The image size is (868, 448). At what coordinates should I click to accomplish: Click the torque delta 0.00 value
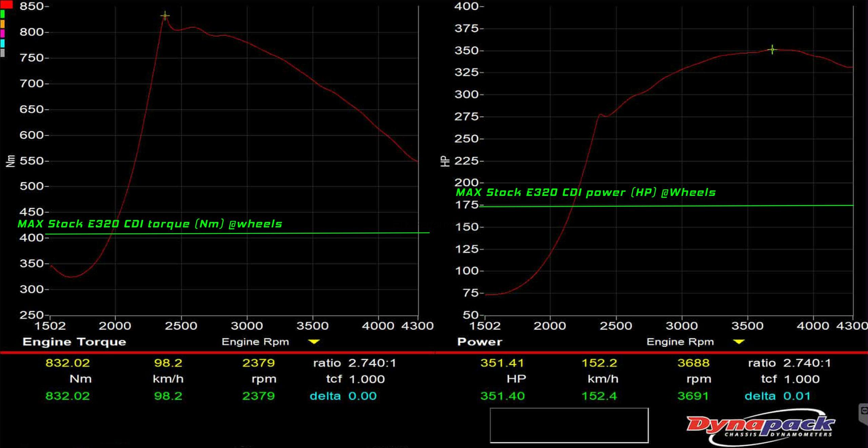point(362,396)
